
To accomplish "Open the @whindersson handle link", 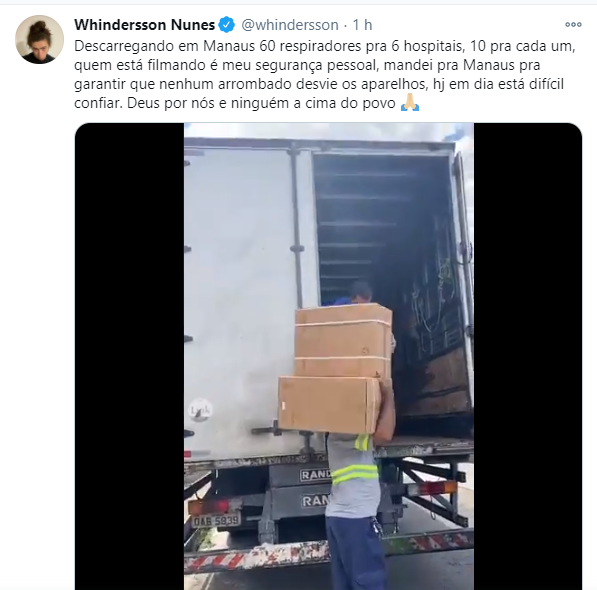I will 290,25.
